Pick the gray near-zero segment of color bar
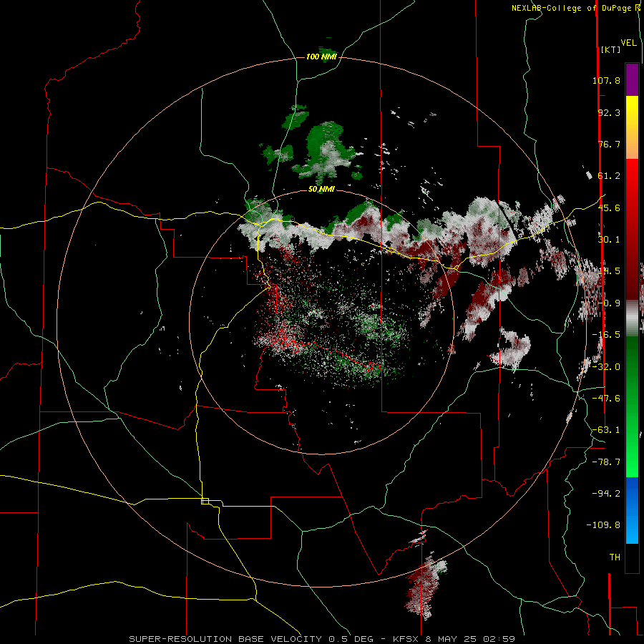This screenshot has width=644, height=644. 632,318
